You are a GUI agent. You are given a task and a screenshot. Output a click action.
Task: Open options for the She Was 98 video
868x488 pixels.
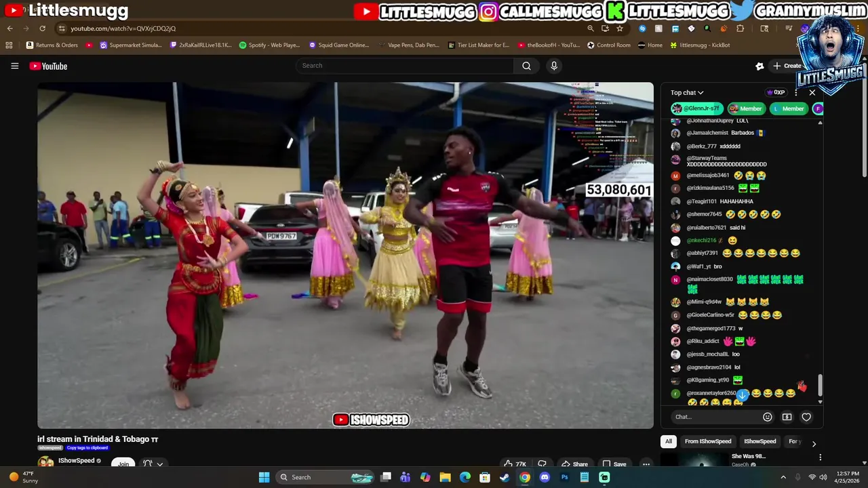[820, 457]
